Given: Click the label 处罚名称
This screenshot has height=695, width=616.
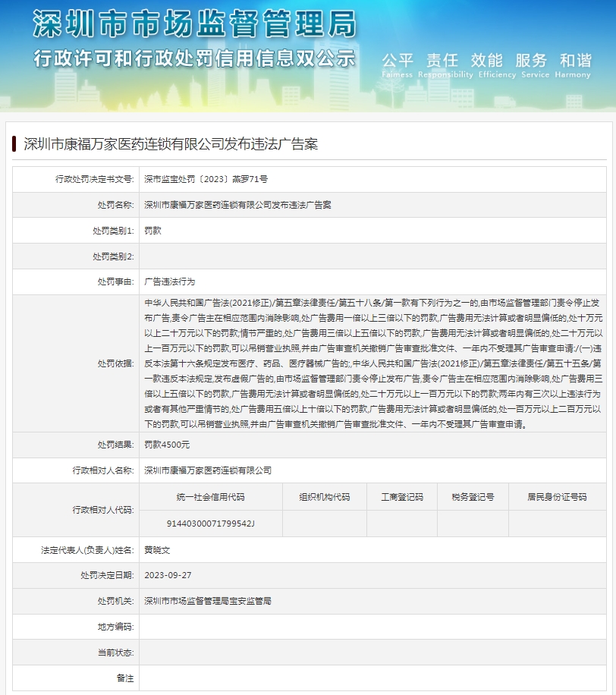Looking at the screenshot, I should 115,205.
